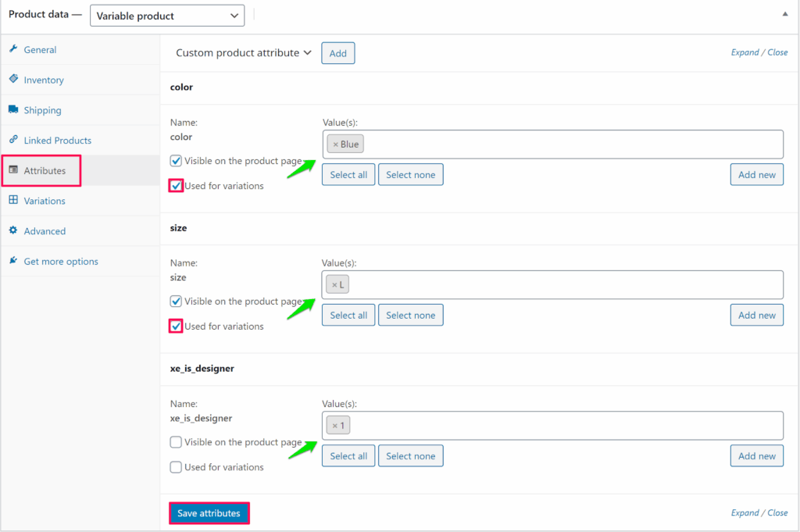This screenshot has width=800, height=532.
Task: Open the Attributes tab
Action: 44,170
